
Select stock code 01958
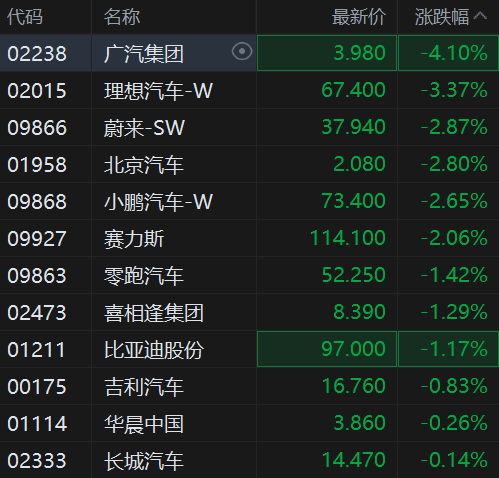point(37,165)
